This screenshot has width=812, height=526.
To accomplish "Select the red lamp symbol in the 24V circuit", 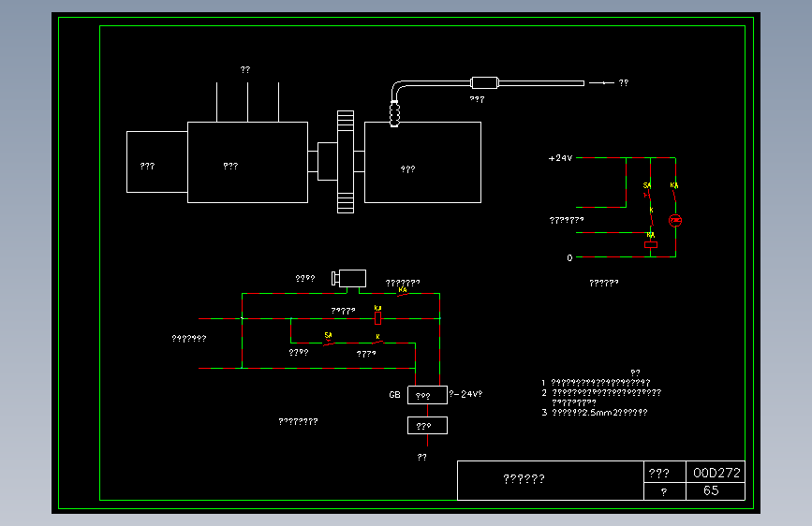I will coord(675,221).
